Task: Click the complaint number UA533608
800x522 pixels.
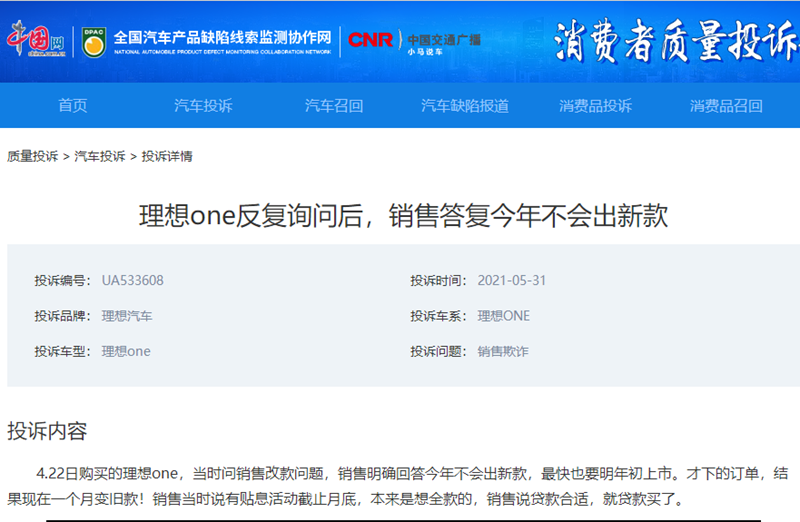Action: pyautogui.click(x=132, y=281)
